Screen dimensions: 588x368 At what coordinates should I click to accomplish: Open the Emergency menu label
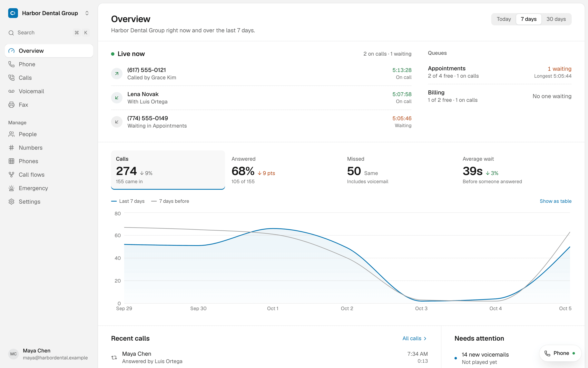(33, 188)
